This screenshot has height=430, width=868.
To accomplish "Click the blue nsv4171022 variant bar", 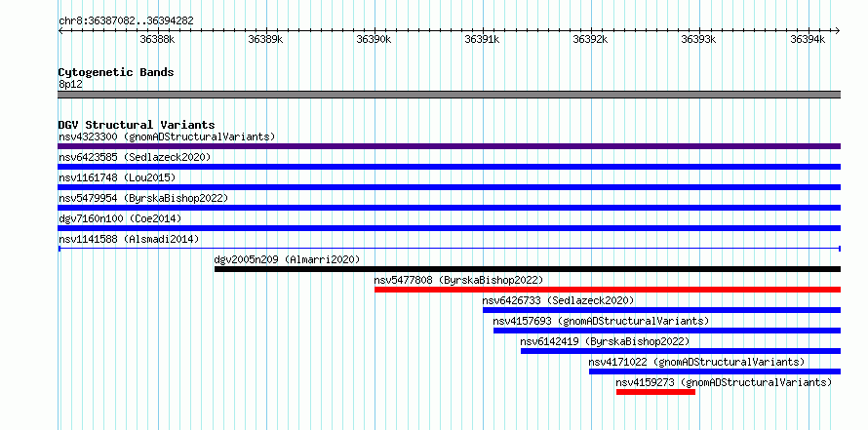I will (715, 371).
